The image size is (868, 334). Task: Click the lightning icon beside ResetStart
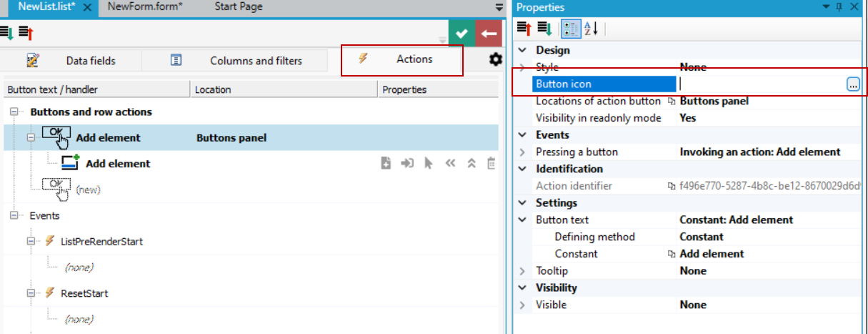click(x=49, y=293)
